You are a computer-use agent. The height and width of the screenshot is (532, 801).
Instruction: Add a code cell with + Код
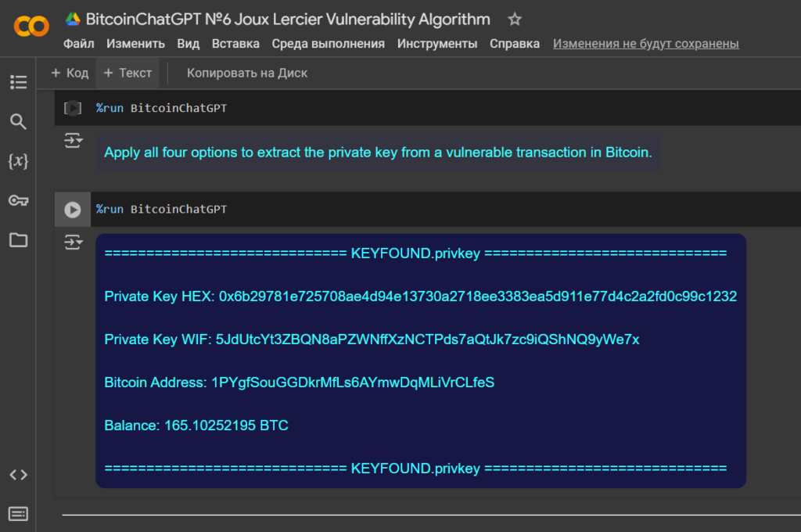pyautogui.click(x=70, y=73)
